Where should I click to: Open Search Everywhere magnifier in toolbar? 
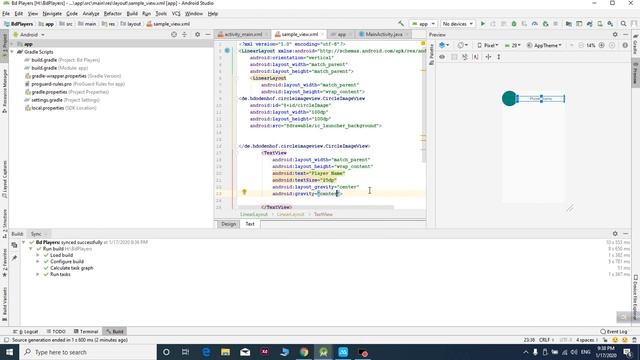623,24
